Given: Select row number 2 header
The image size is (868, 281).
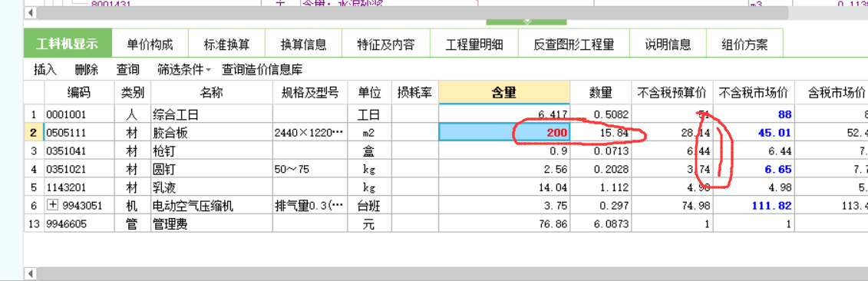Looking at the screenshot, I should coord(34,133).
